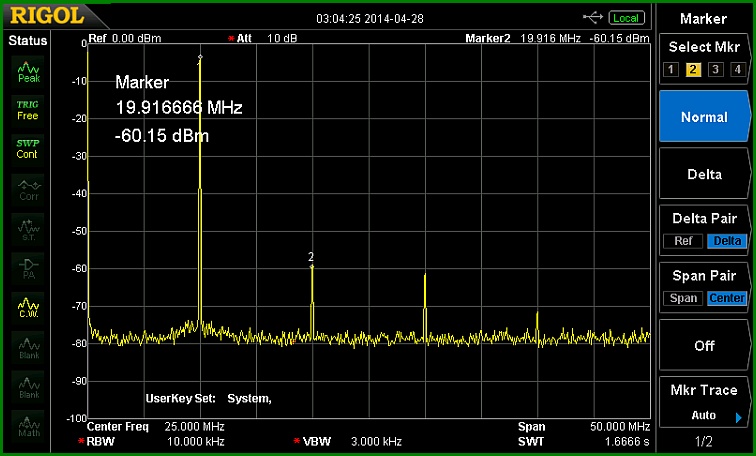
Task: Click marker 1 diamond at the tallest peak
Action: point(200,57)
